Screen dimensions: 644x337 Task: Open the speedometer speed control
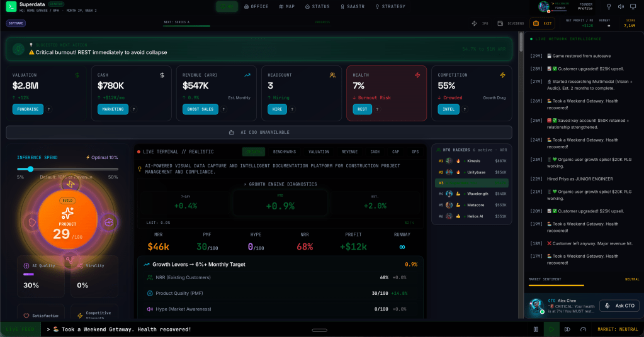(x=583, y=329)
